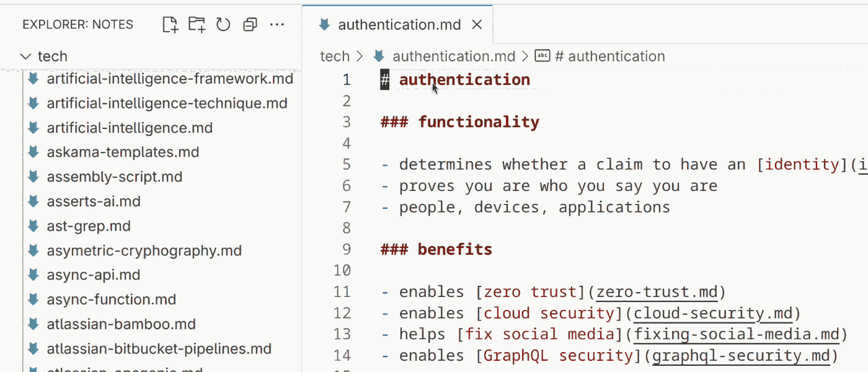This screenshot has height=372, width=868.
Task: Click the 'zero trust' link text on line 11
Action: click(x=530, y=292)
